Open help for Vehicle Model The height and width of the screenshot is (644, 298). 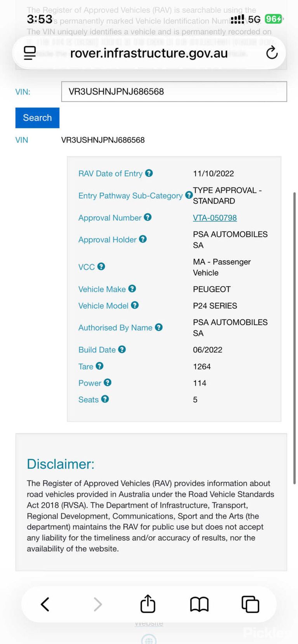pyautogui.click(x=135, y=305)
